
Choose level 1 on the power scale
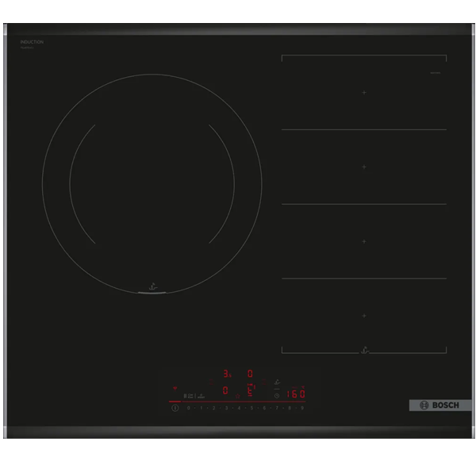point(202,408)
